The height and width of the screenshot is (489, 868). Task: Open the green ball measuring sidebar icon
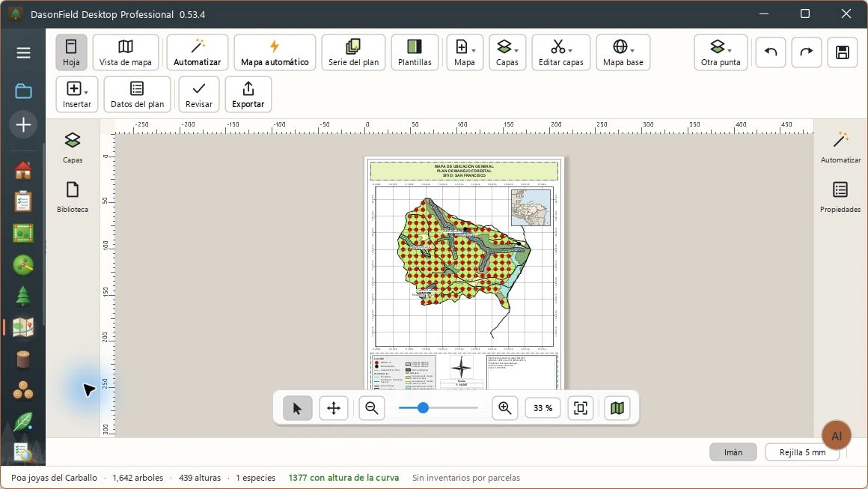click(23, 265)
